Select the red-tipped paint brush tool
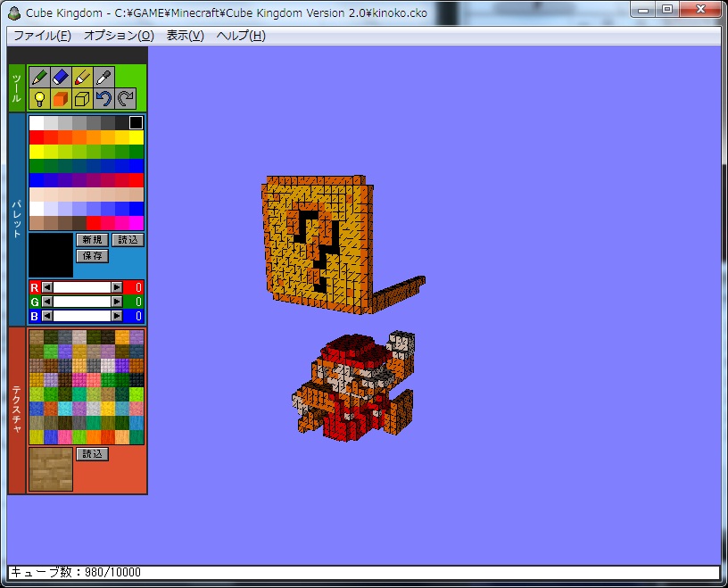Image resolution: width=728 pixels, height=588 pixels. pos(83,77)
